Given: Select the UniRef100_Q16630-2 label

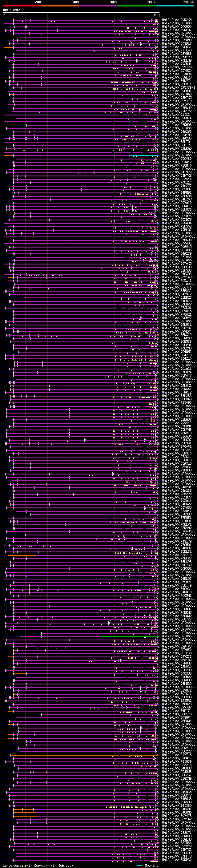Looking at the screenshot, I should coord(179,531).
